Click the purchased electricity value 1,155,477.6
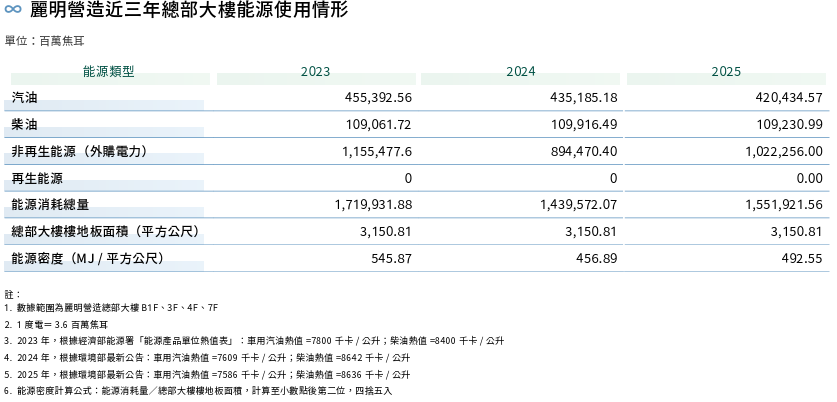The width and height of the screenshot is (837, 402). tap(377, 152)
